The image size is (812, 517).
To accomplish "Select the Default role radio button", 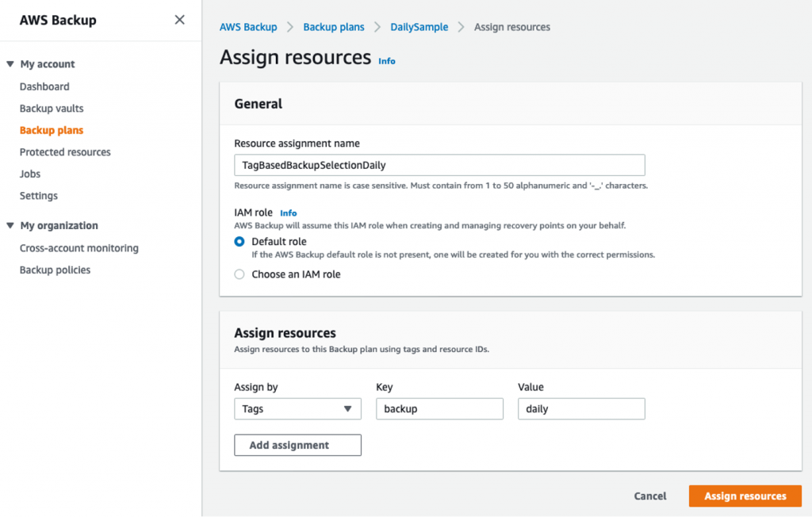I will pos(239,242).
